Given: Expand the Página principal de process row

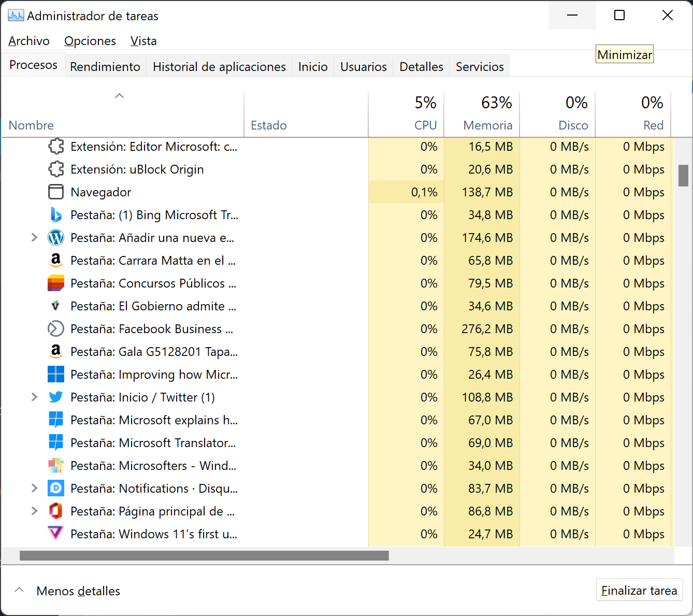Looking at the screenshot, I should point(34,511).
